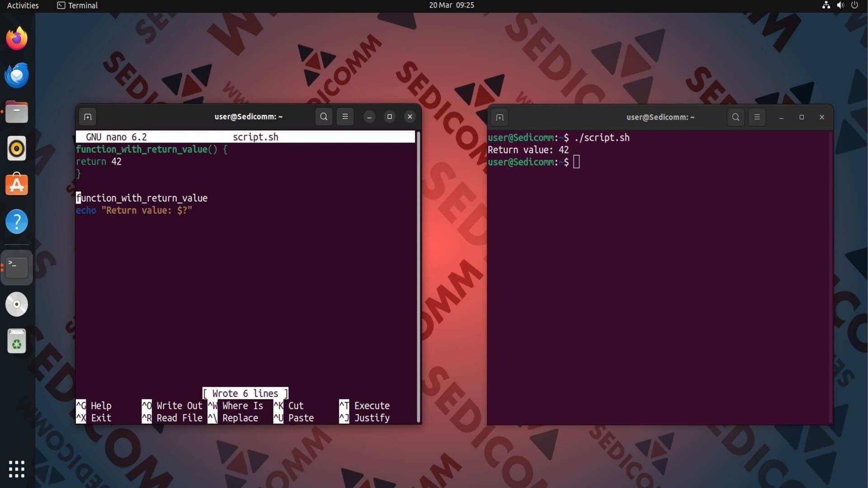Click at the right terminal prompt cursor
This screenshot has height=488, width=868.
576,162
